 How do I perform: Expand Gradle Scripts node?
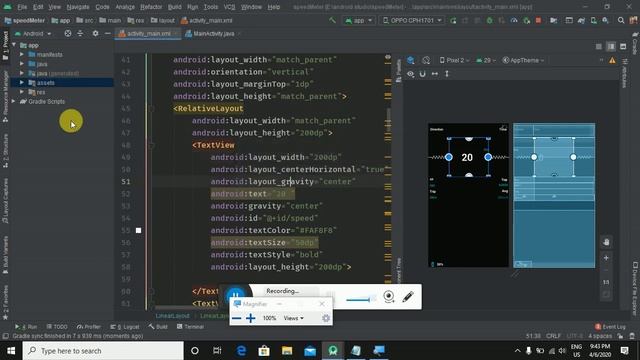pos(13,101)
